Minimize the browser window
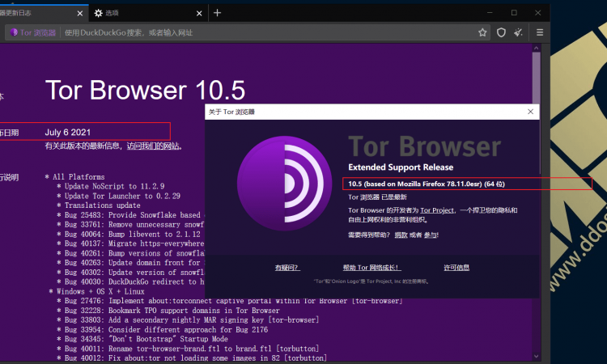Image resolution: width=607 pixels, height=364 pixels. (490, 13)
